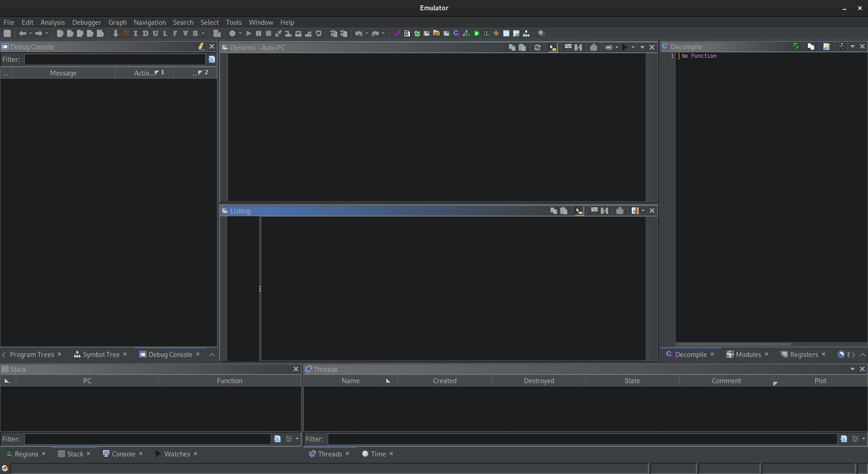Sort Stack table by PC column
868x474 pixels.
87,381
